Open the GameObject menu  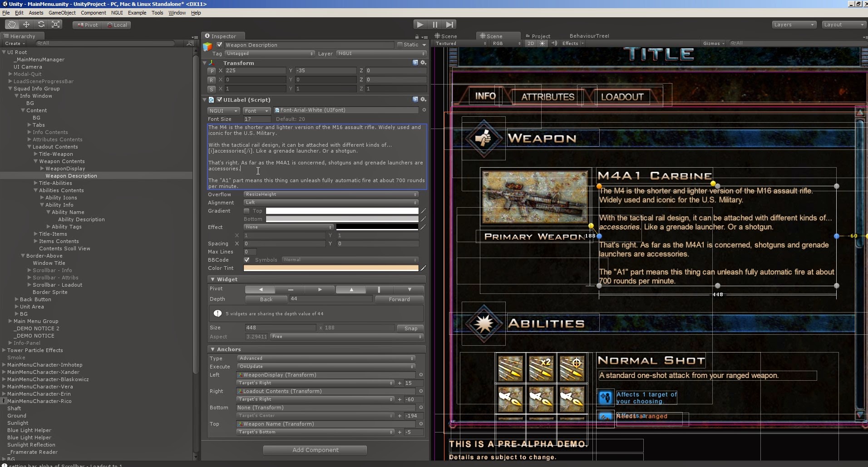tap(62, 13)
